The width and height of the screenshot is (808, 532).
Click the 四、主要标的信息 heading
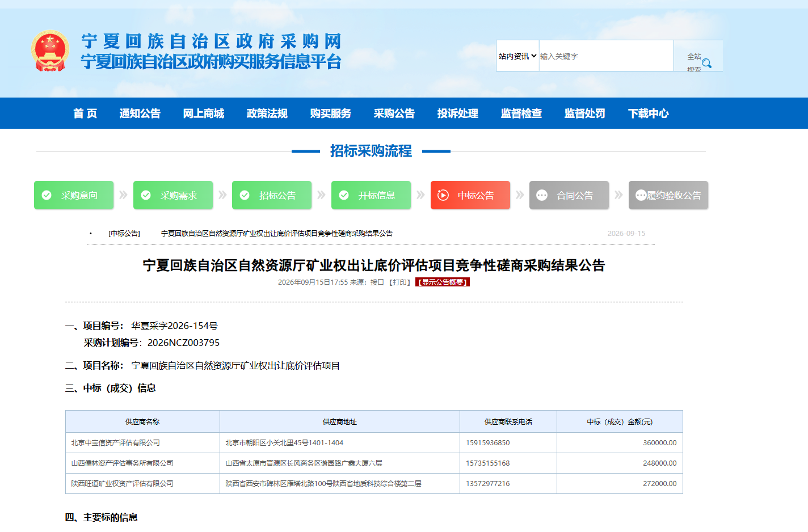click(x=102, y=517)
